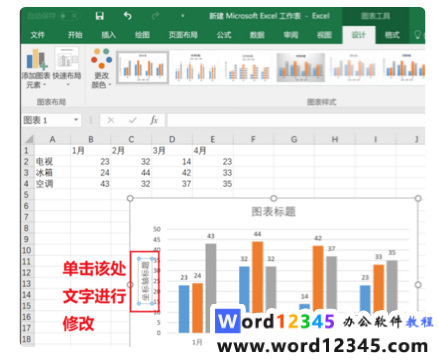
Task: Click the top-left chart resize handle
Action: click(x=130, y=198)
